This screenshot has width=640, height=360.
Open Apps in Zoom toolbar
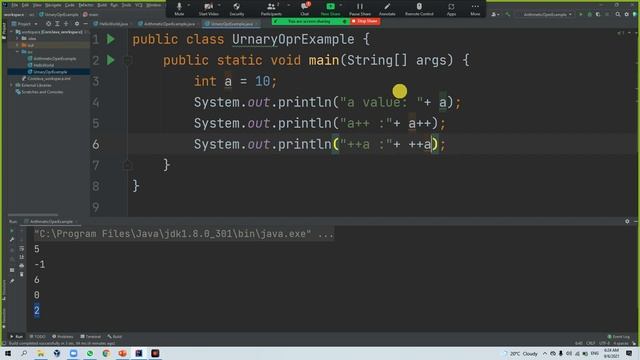(x=451, y=9)
